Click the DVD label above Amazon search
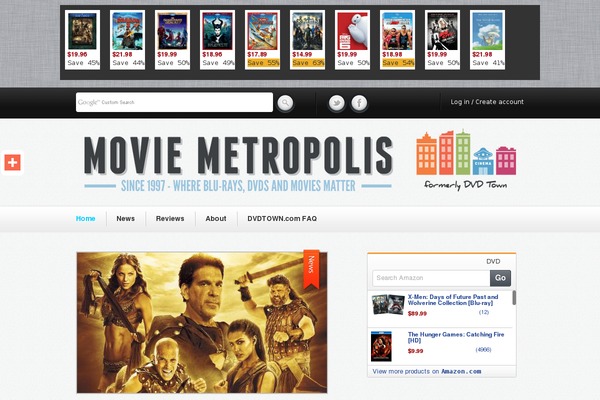This screenshot has width=600, height=400. pyautogui.click(x=493, y=261)
